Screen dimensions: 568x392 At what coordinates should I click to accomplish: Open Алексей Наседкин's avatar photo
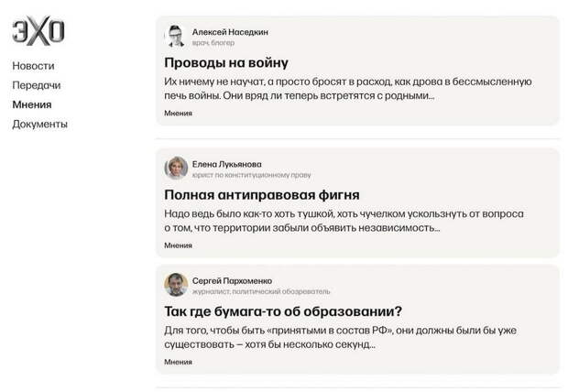pos(176,37)
